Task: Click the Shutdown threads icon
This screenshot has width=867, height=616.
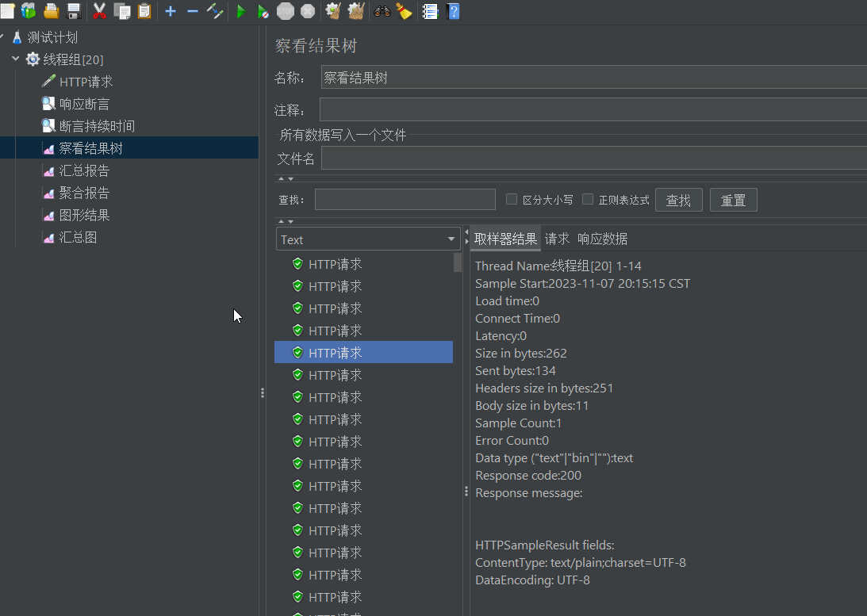Action: point(308,11)
